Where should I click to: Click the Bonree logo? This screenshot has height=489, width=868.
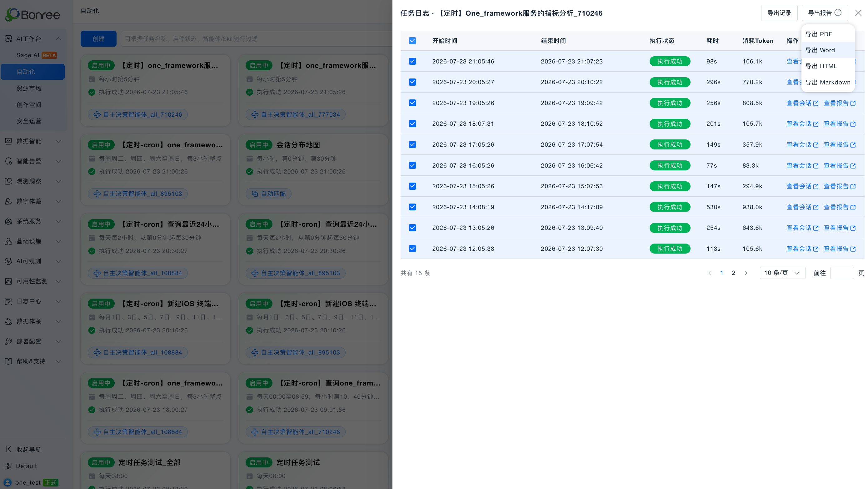pos(33,14)
